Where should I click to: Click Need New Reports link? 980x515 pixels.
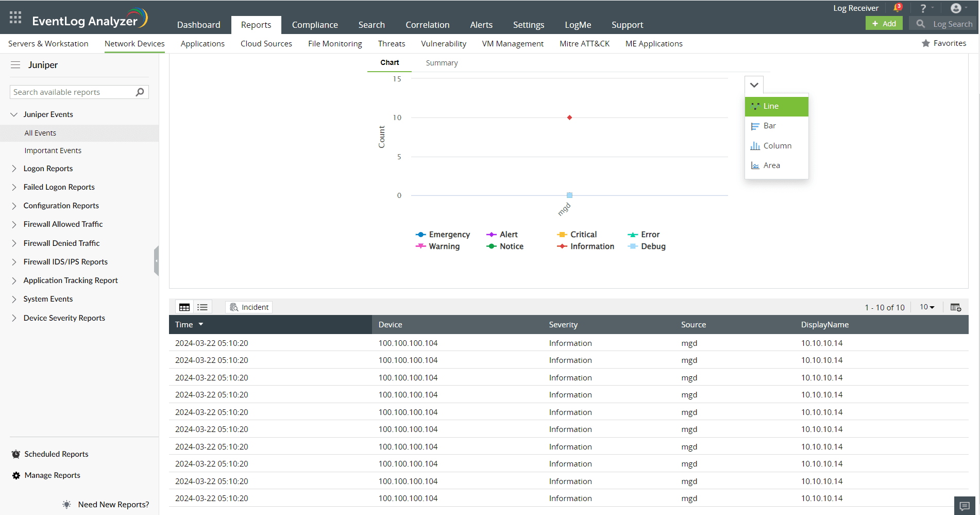[113, 505]
